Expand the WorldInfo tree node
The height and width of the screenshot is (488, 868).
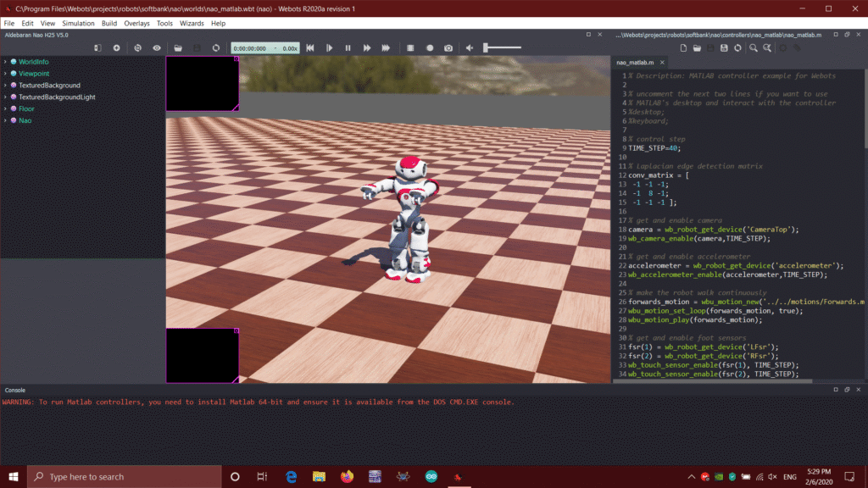coord(5,62)
